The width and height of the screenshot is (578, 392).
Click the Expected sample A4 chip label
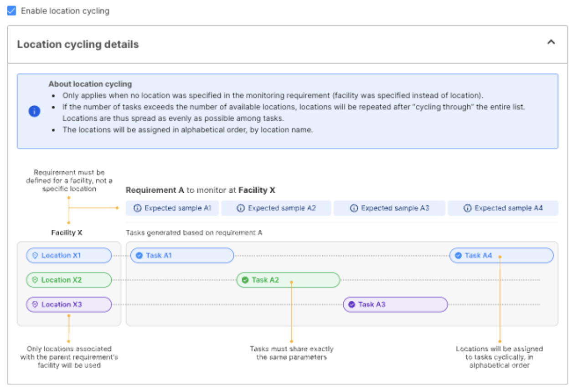(x=508, y=208)
